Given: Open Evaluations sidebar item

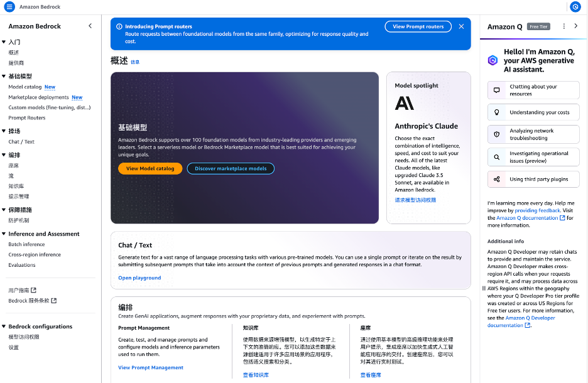Looking at the screenshot, I should pos(22,265).
